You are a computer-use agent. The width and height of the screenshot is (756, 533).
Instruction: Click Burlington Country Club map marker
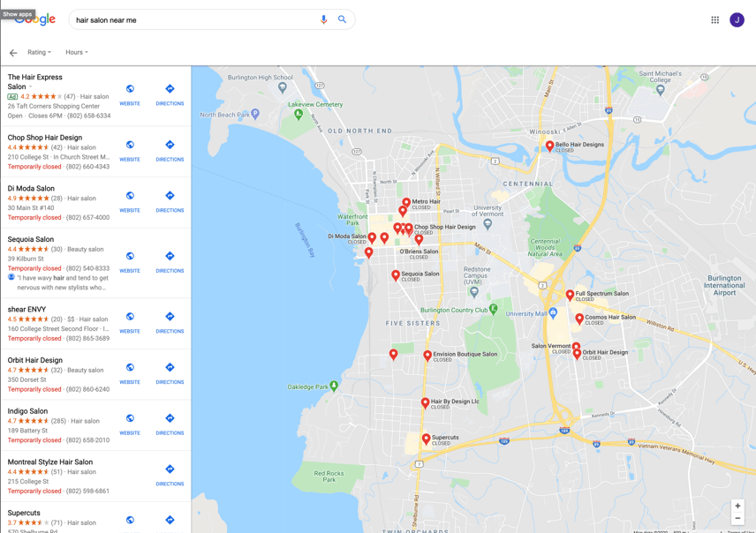(493, 310)
